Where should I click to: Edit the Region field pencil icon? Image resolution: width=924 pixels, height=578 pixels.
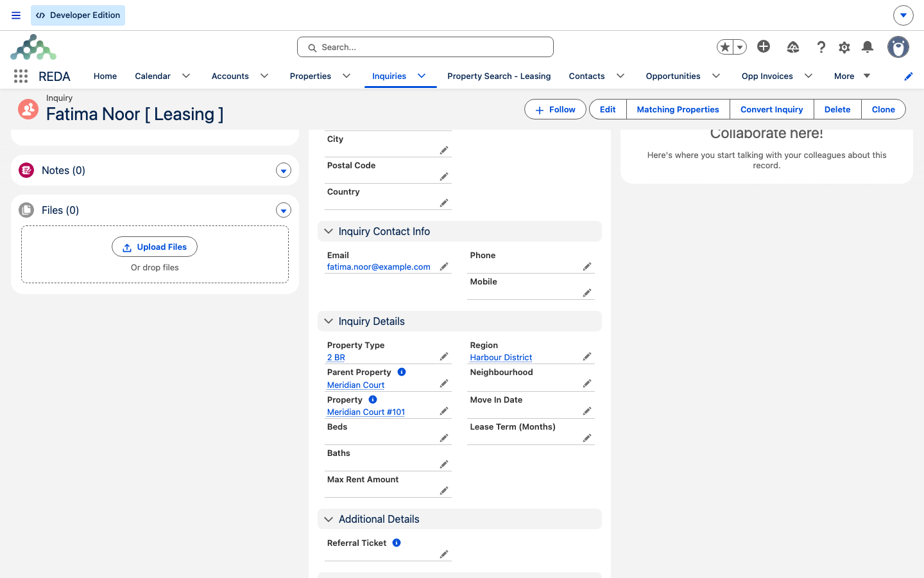pos(587,356)
